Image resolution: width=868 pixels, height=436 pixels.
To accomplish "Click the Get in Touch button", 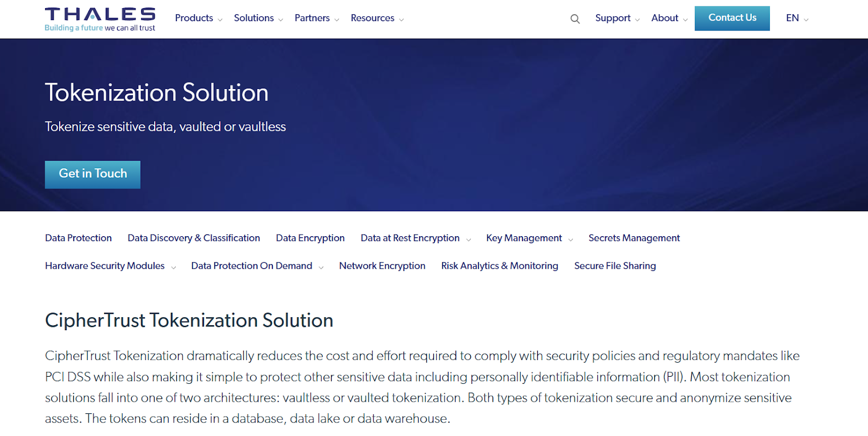I will 93,174.
